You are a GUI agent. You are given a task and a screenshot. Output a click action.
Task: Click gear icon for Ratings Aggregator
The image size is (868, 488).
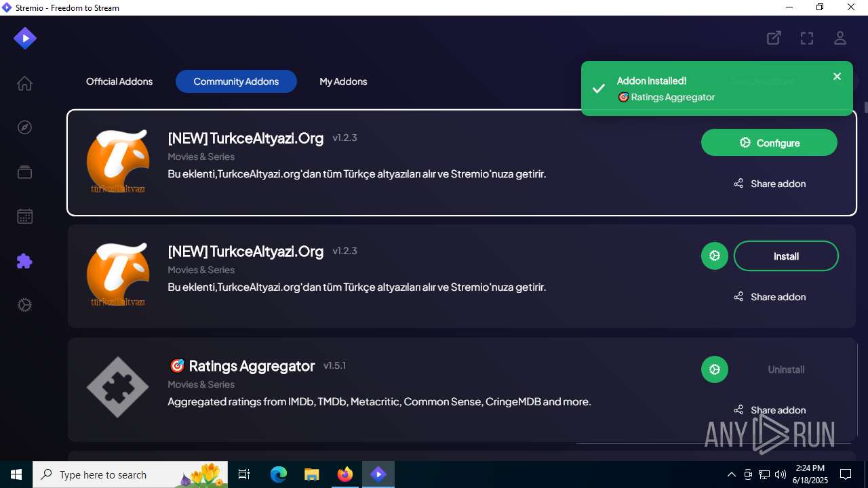[x=714, y=369]
